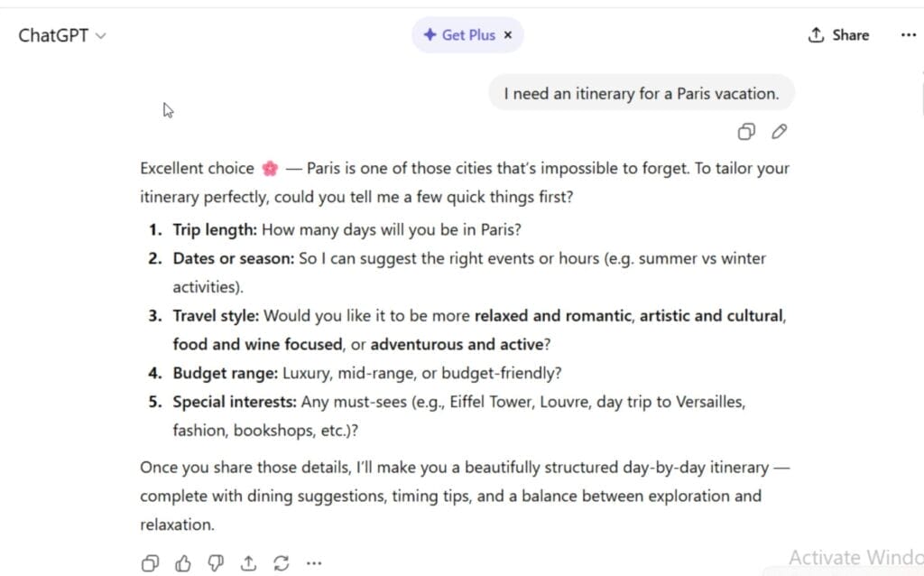
Task: Click the Activate Windows notice
Action: [x=855, y=557]
